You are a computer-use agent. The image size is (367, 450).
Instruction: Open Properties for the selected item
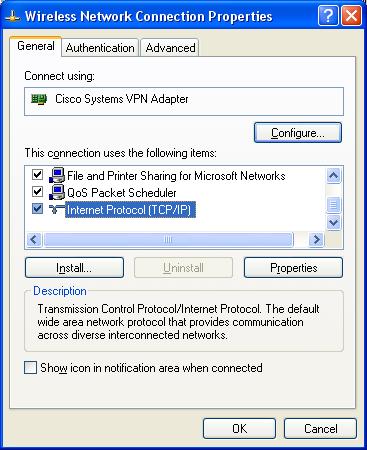293,268
